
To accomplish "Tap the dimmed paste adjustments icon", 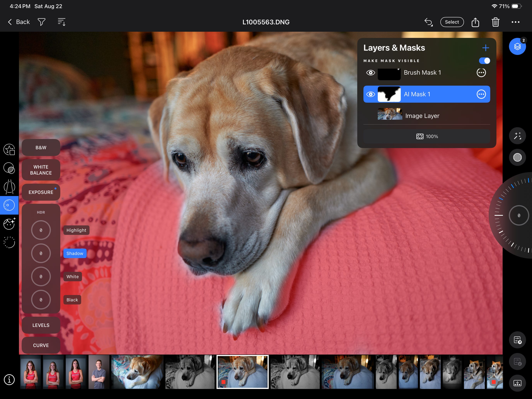I will 517,362.
